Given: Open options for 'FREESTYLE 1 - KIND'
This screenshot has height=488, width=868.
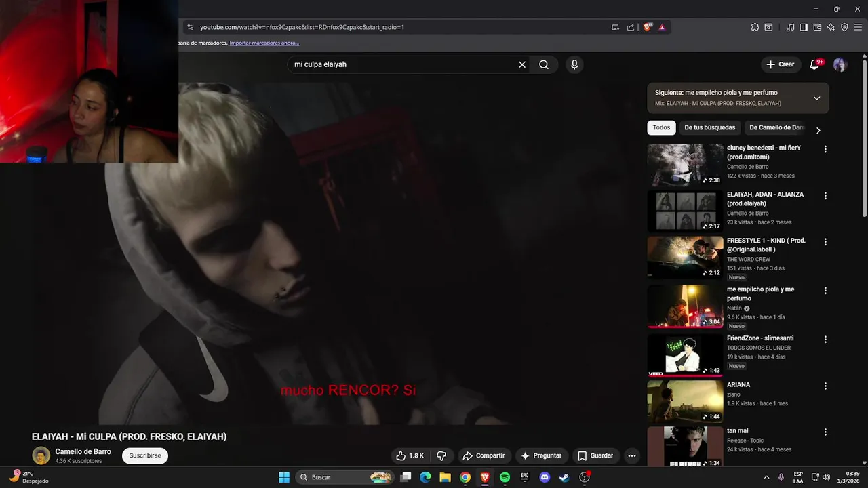Looking at the screenshot, I should tap(825, 242).
